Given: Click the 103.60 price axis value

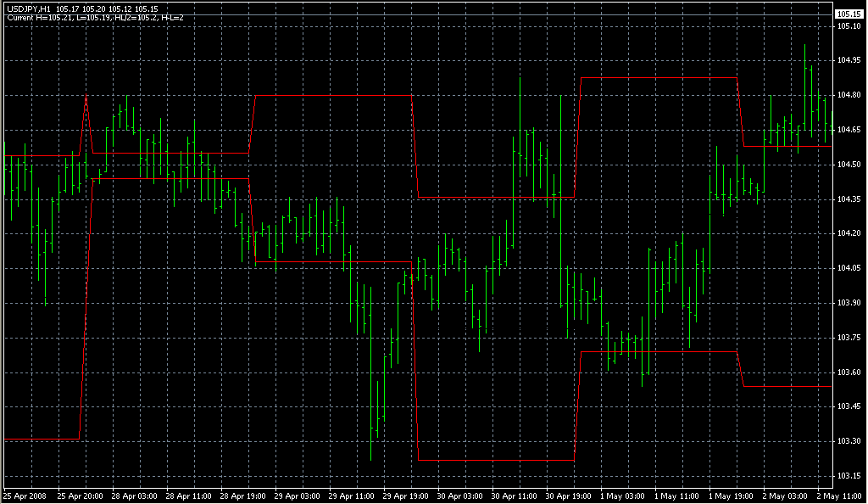Looking at the screenshot, I should point(849,372).
